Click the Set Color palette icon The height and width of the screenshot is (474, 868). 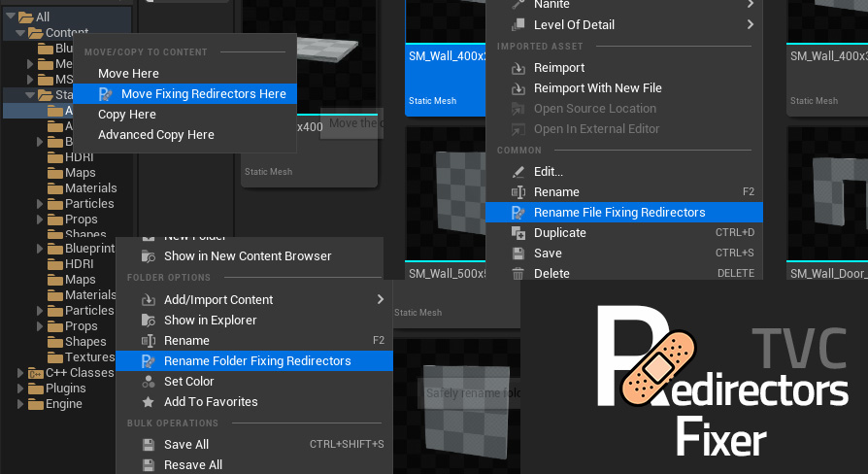pos(149,382)
